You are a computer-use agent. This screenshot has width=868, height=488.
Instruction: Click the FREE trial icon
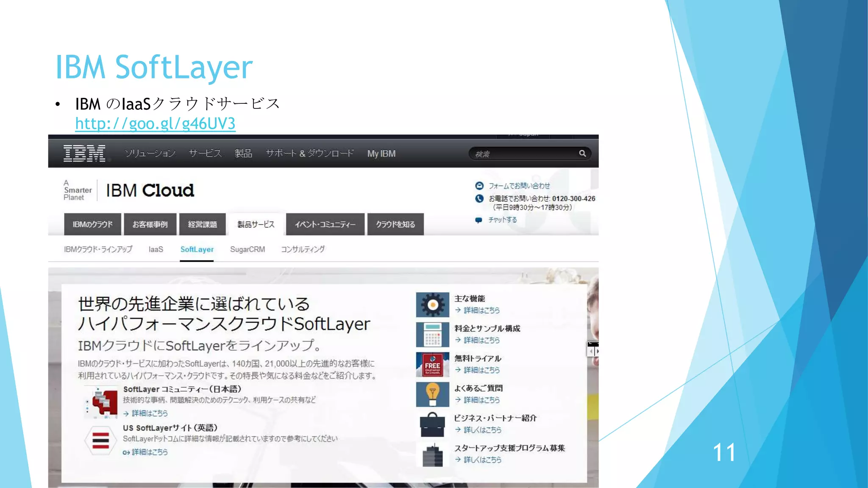pos(432,364)
